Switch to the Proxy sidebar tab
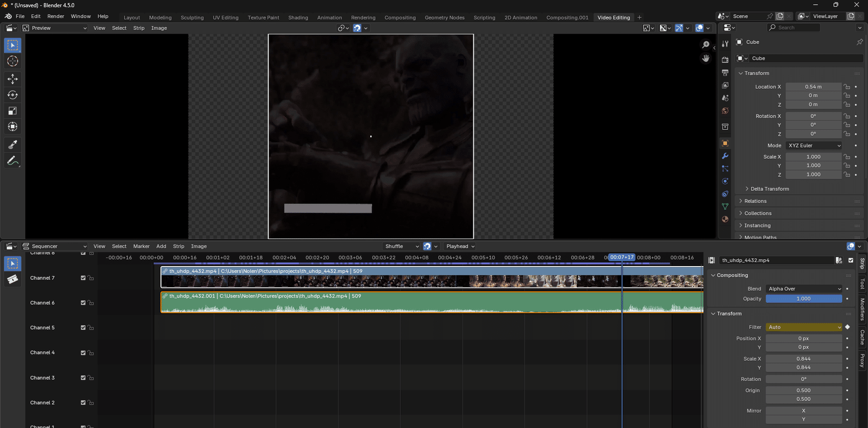Screen dimensions: 868x428 [x=862, y=360]
